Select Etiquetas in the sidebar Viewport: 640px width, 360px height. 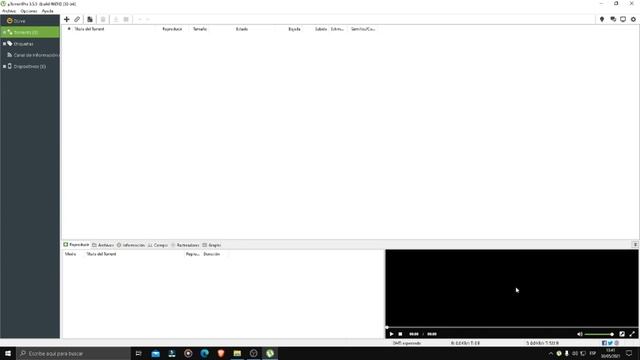tap(30, 43)
